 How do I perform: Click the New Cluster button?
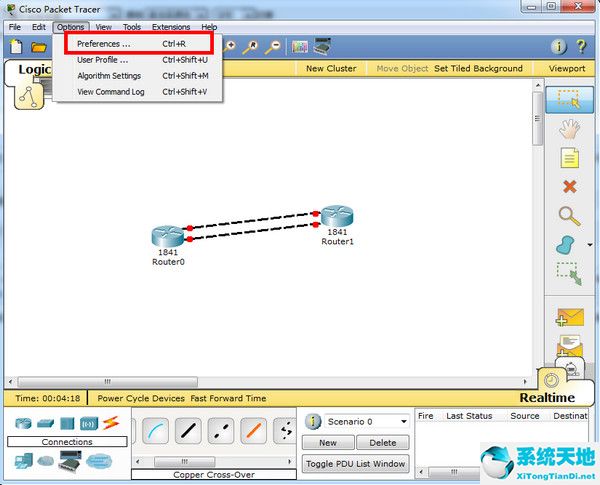[x=331, y=69]
